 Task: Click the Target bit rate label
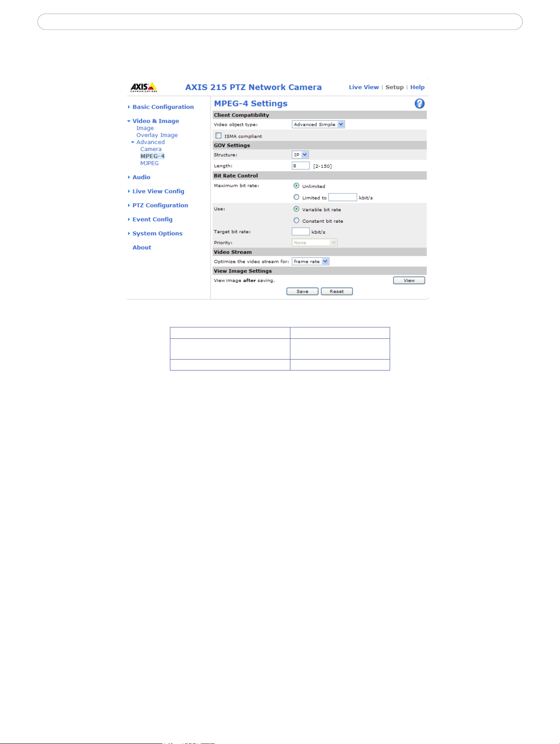(232, 232)
